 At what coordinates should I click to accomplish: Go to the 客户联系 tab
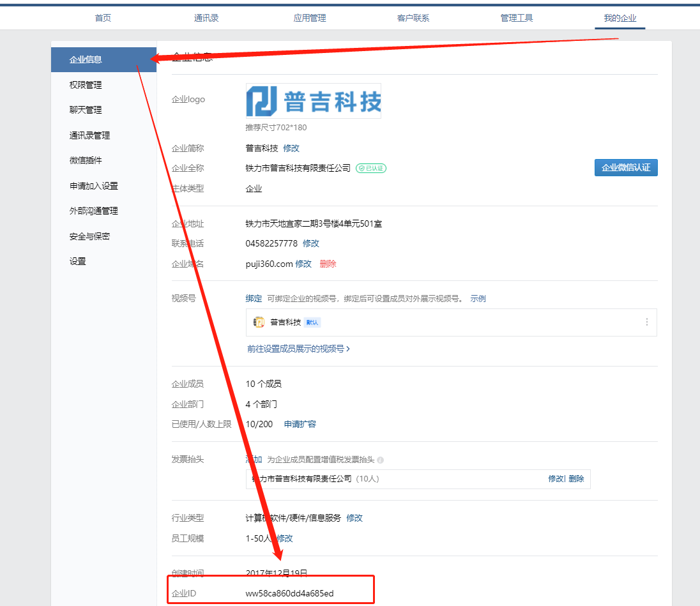(x=413, y=18)
